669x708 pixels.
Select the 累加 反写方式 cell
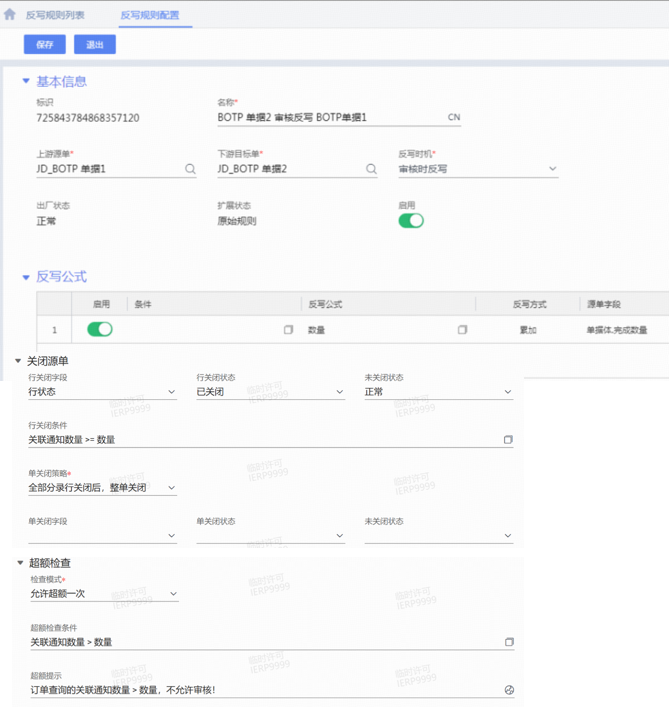(x=528, y=330)
